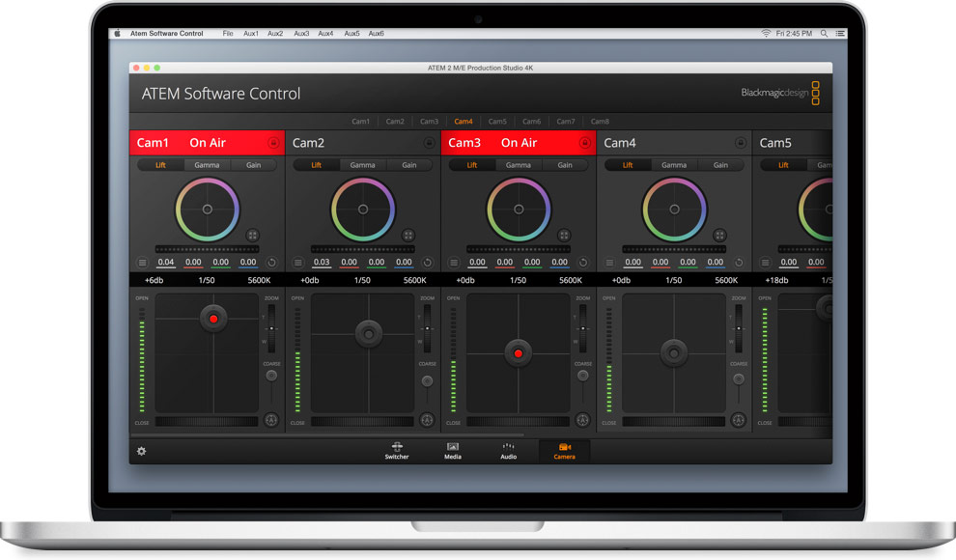Reset Cam4 color wheel using its reset icon
The height and width of the screenshot is (560, 956).
coord(738,262)
